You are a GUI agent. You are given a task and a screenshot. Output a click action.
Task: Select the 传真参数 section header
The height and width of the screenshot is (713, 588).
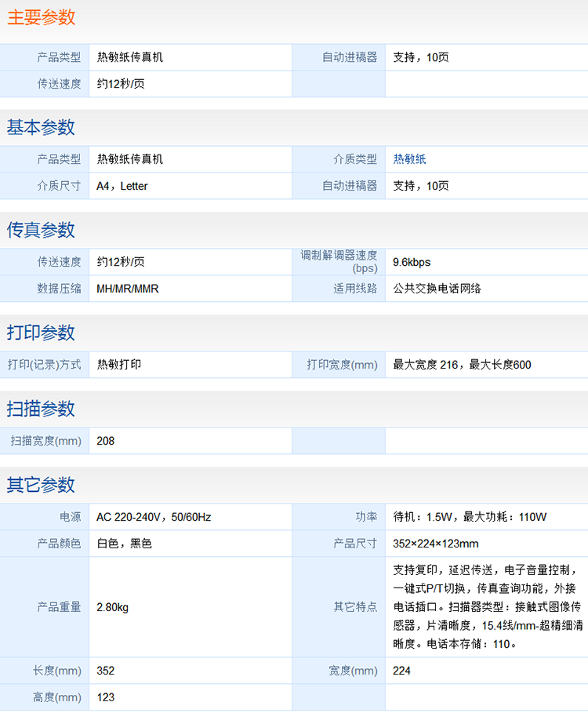pos(42,230)
